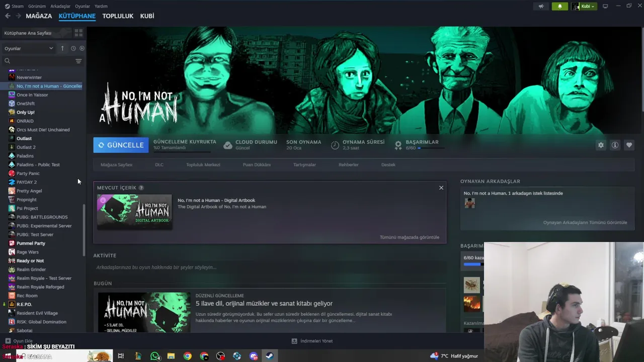Switch to TOPLULUK tab
The width and height of the screenshot is (644, 362).
click(118, 16)
